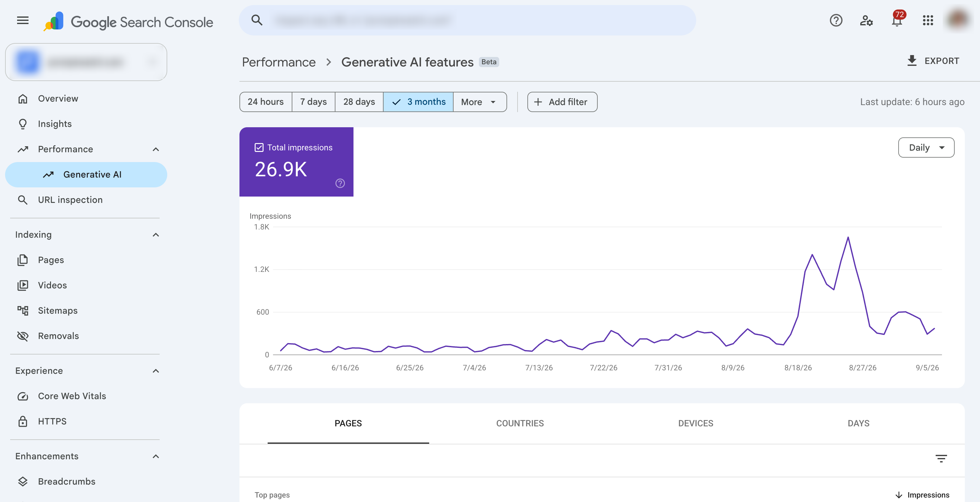Select the 3 months date range

418,102
